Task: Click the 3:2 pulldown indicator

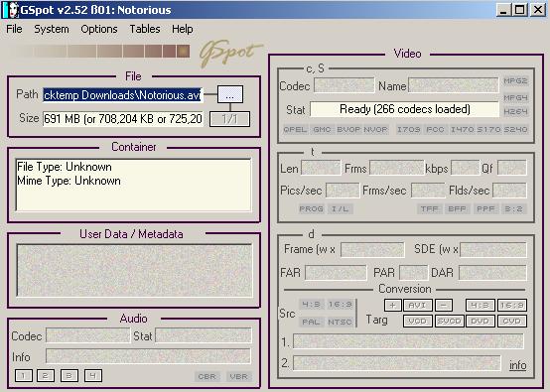Action: point(513,209)
